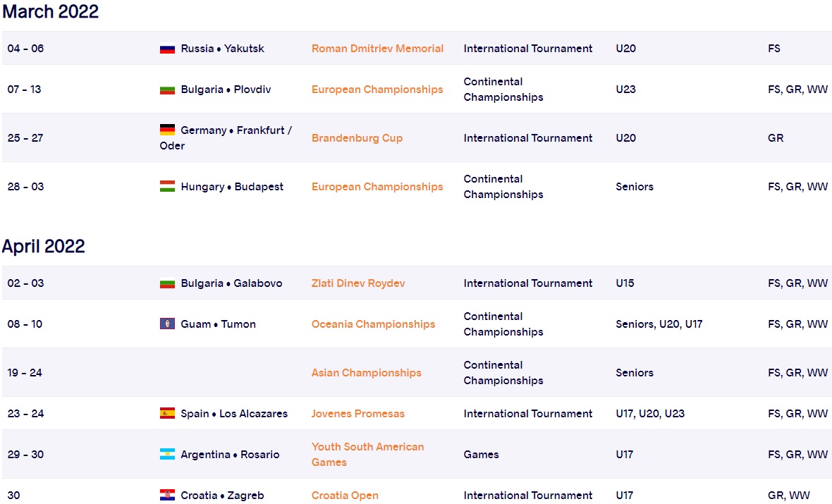Click the Argentina flag icon
Image resolution: width=832 pixels, height=504 pixels.
[167, 455]
